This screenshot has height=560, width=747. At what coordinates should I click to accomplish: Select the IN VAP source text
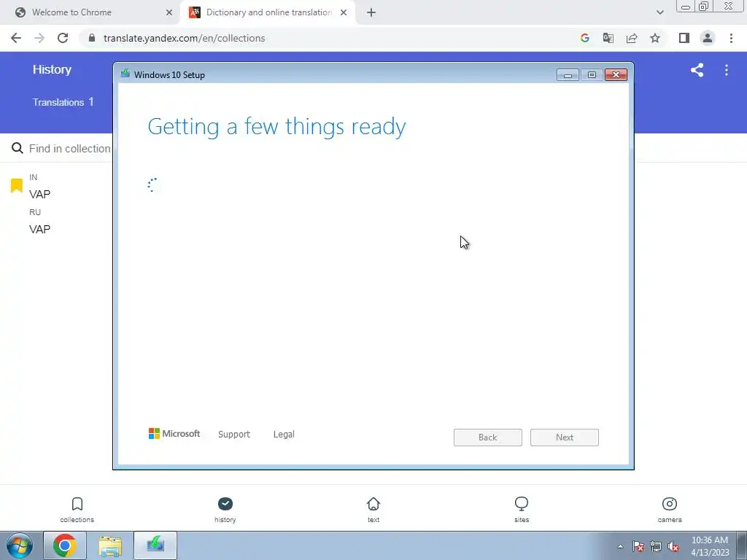coord(39,194)
